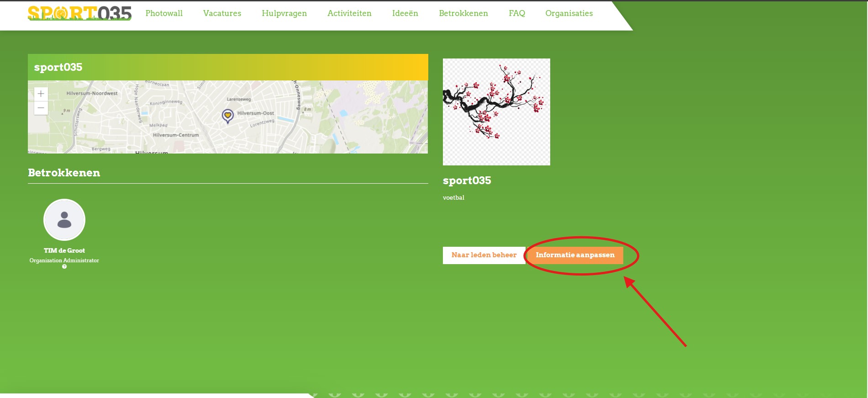Viewport: 868px width, 398px height.
Task: Open the FAQ page
Action: coord(517,13)
